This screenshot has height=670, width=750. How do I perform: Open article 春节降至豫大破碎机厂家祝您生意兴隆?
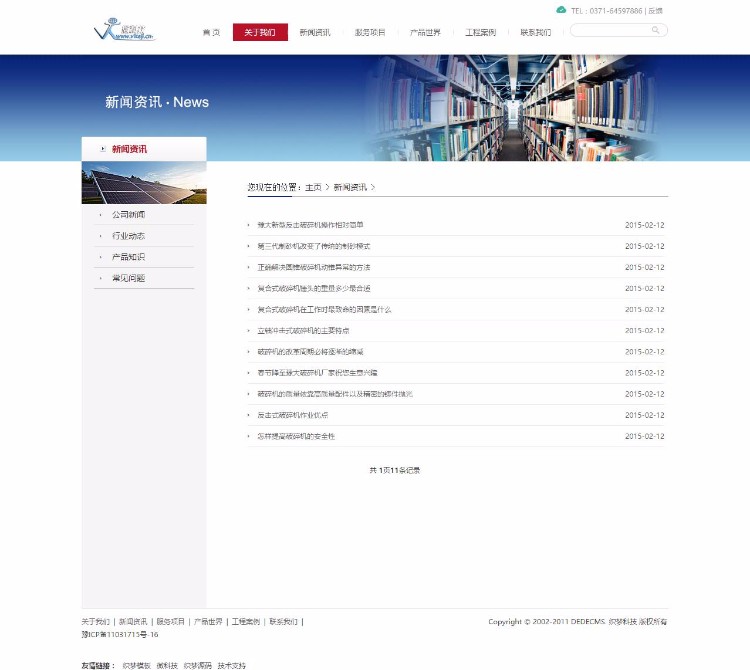[x=318, y=373]
